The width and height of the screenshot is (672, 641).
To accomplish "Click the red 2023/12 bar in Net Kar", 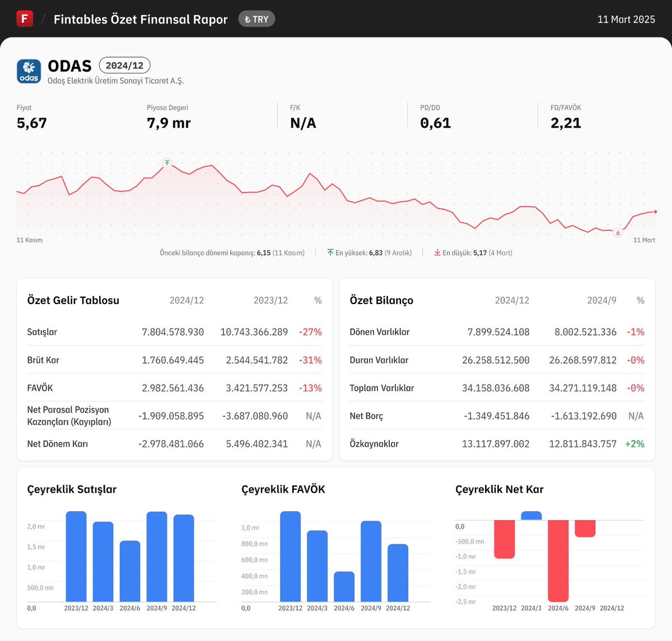I will point(505,539).
